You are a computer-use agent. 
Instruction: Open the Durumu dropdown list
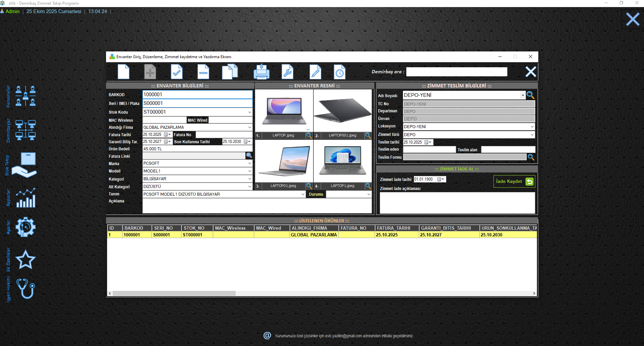click(x=369, y=194)
